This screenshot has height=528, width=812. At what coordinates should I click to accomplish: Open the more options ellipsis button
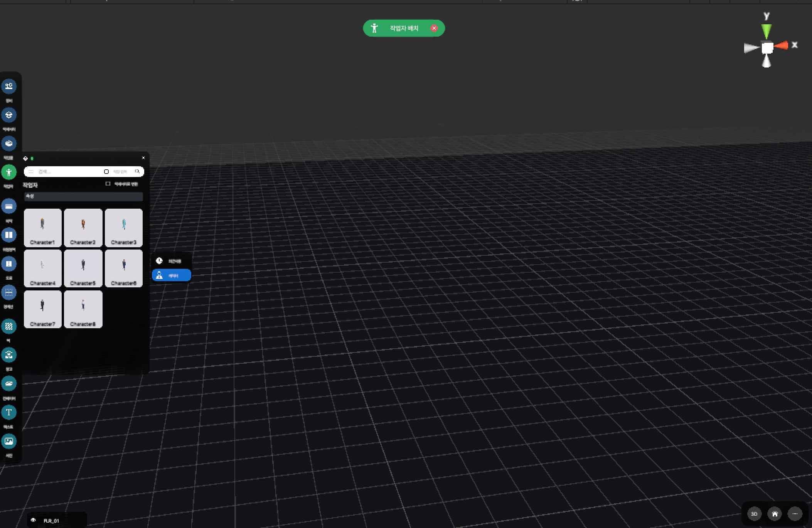(x=795, y=514)
